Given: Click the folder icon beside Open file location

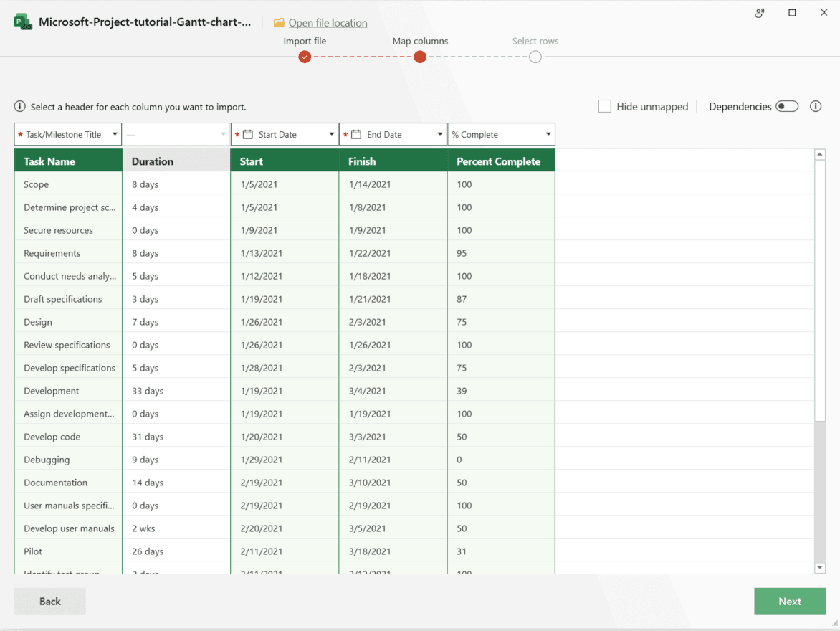Looking at the screenshot, I should pos(278,22).
